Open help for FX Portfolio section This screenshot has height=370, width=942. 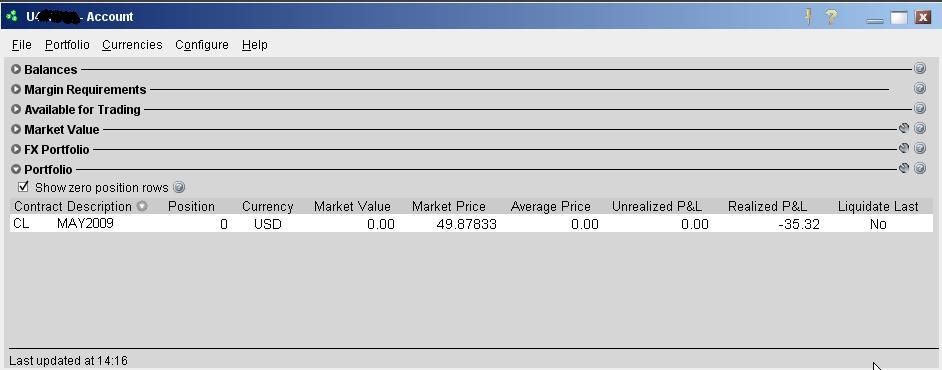(x=920, y=148)
